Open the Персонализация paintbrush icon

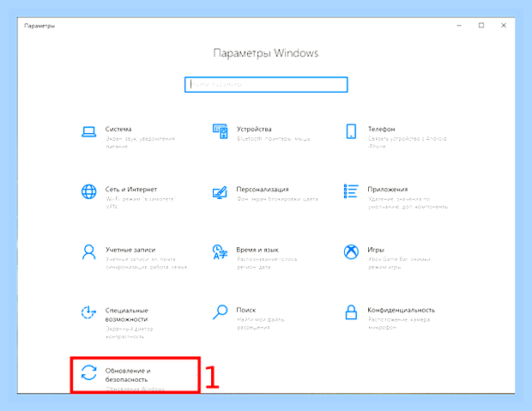point(220,192)
